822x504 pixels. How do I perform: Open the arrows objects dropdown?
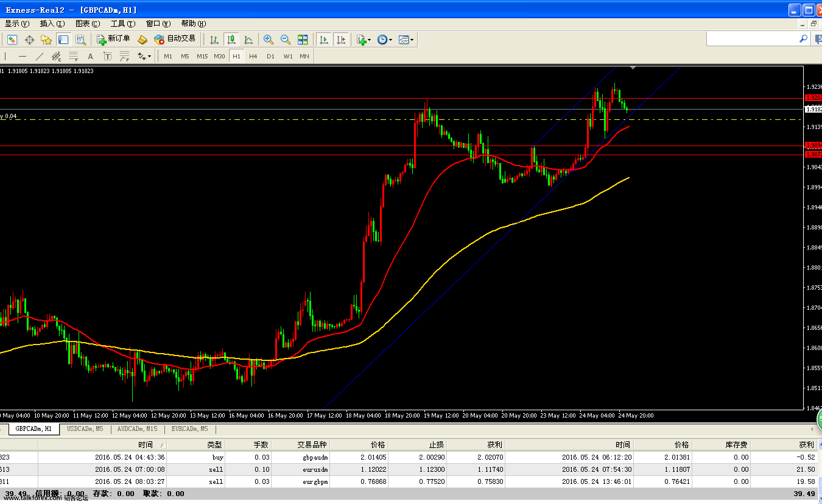[x=144, y=56]
